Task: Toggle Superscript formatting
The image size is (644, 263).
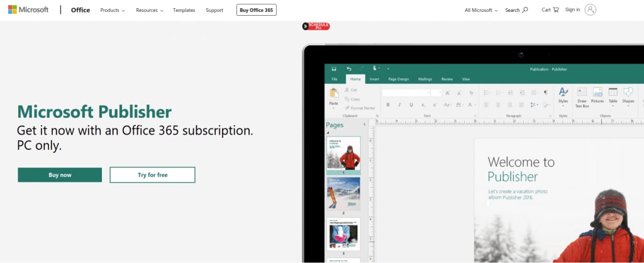Action: (x=435, y=105)
